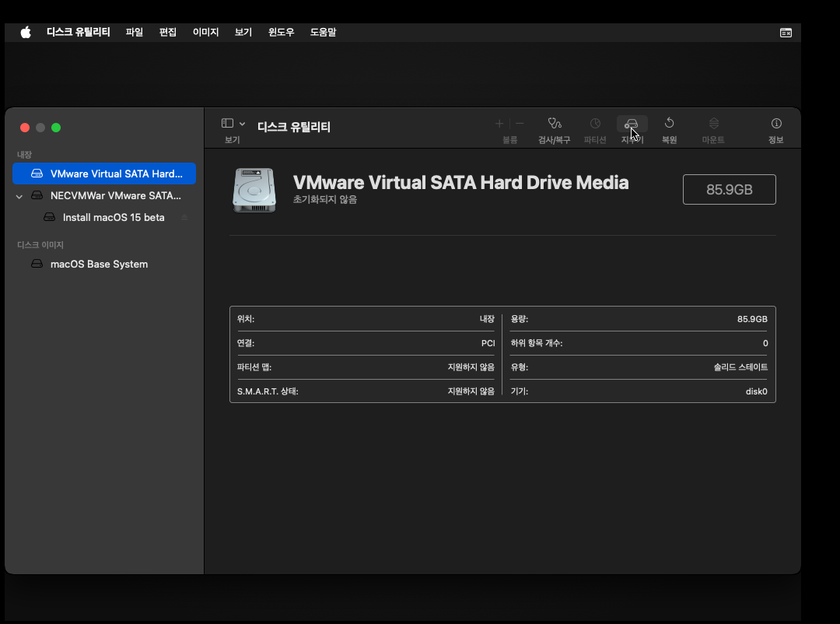The image size is (840, 624).
Task: Click the 내장 sidebar section header
Action: click(x=24, y=154)
